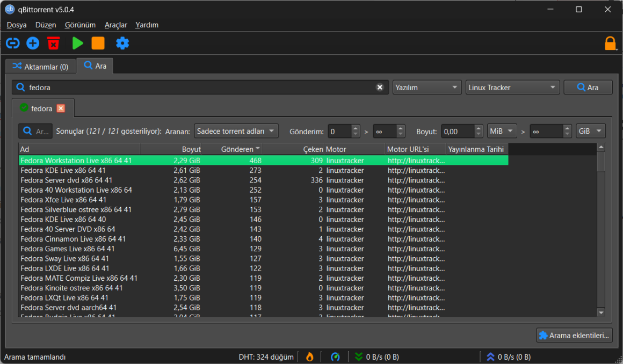
Task: Select Fedora MATE Compiz Live x86 64 41 row
Action: tap(263, 278)
